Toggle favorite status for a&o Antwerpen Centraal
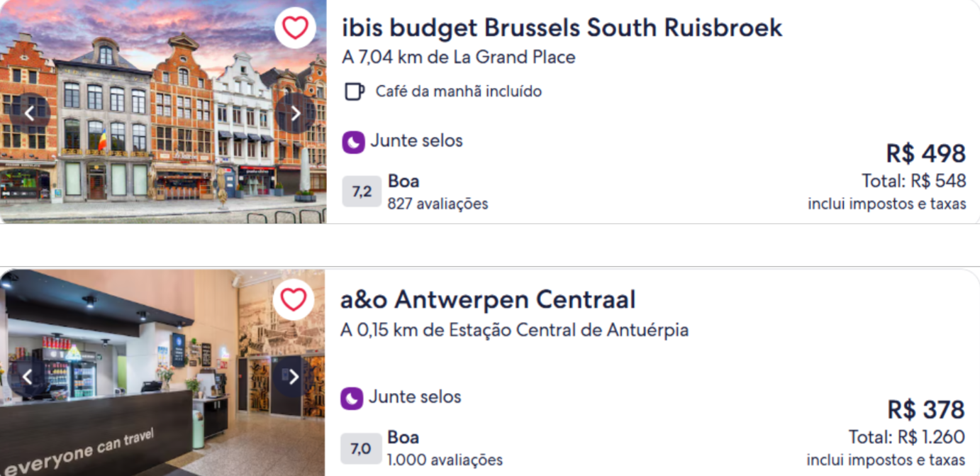980x476 pixels. 296,299
